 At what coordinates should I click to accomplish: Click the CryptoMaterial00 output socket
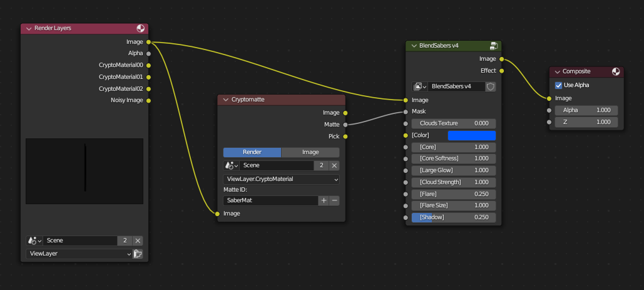click(x=148, y=65)
